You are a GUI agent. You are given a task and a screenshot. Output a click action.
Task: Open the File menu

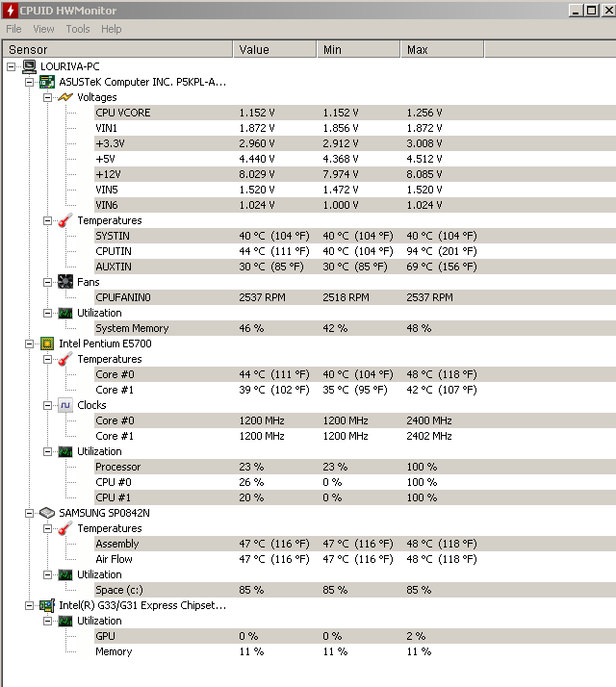[13, 29]
